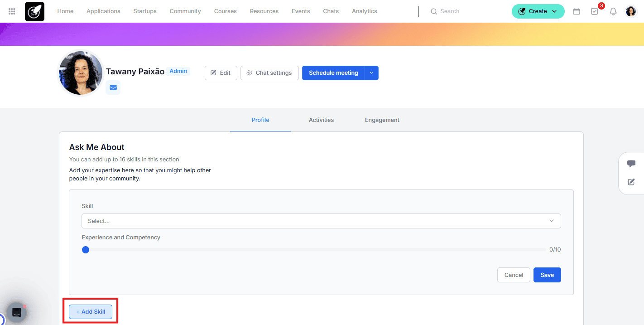Screen dimensions: 644x325
Task: Click the + Add Skill button
Action: [91, 312]
